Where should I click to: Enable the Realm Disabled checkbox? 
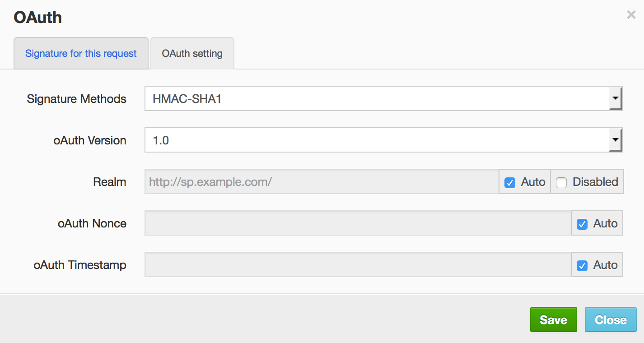coord(561,183)
